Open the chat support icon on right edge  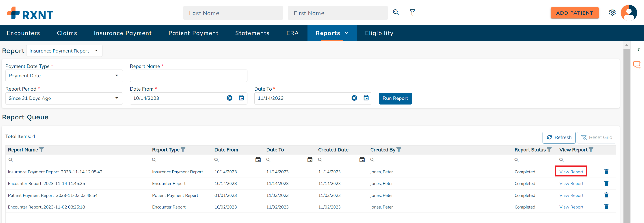click(637, 64)
